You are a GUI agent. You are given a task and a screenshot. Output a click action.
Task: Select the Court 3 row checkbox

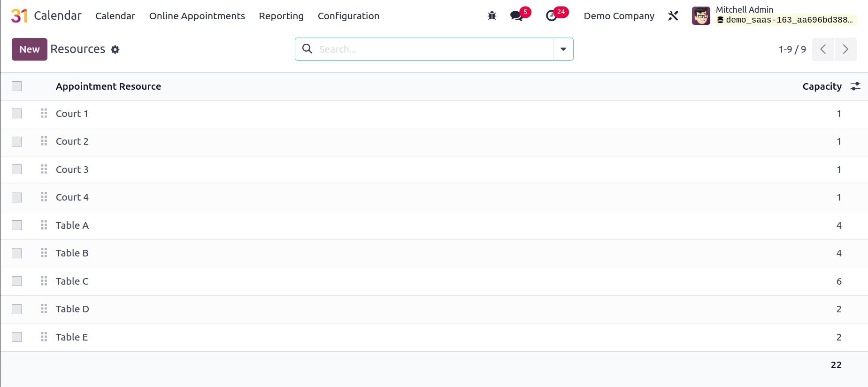tap(17, 169)
